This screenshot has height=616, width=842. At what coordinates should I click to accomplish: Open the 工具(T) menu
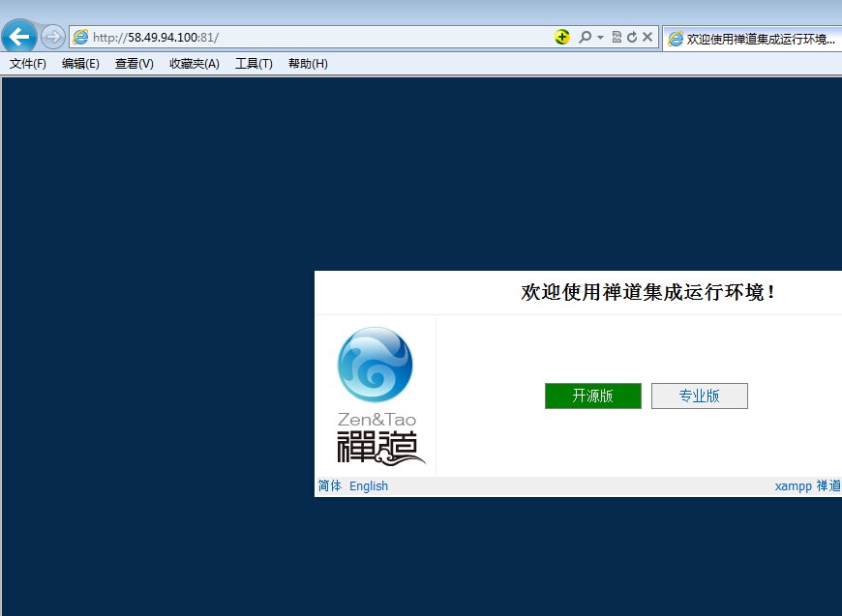tap(254, 64)
